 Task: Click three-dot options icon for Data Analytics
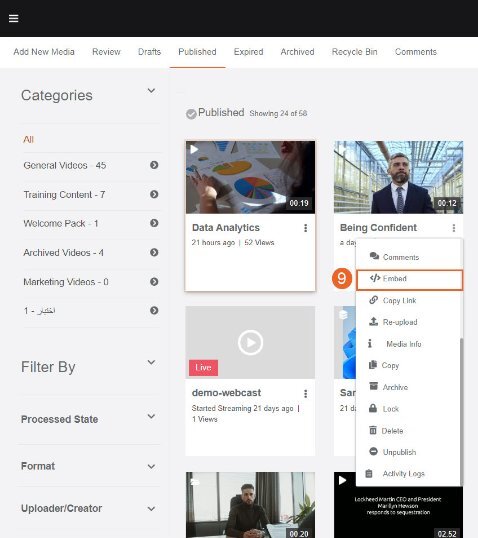pos(305,228)
